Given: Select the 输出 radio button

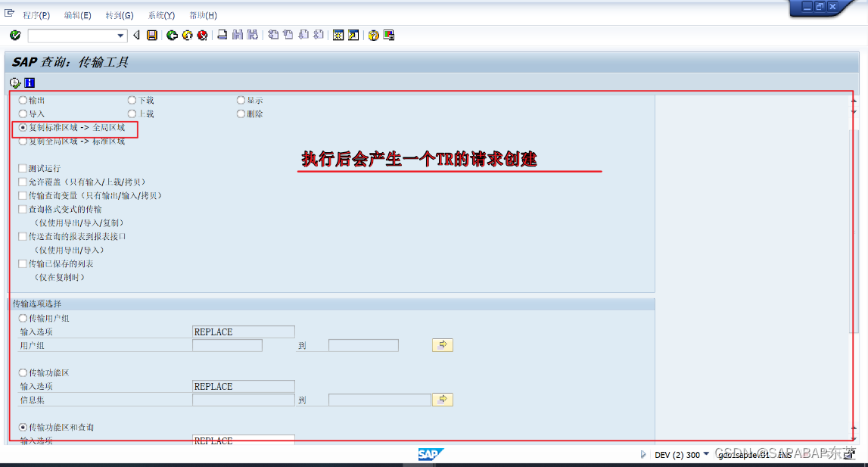Looking at the screenshot, I should (x=23, y=100).
